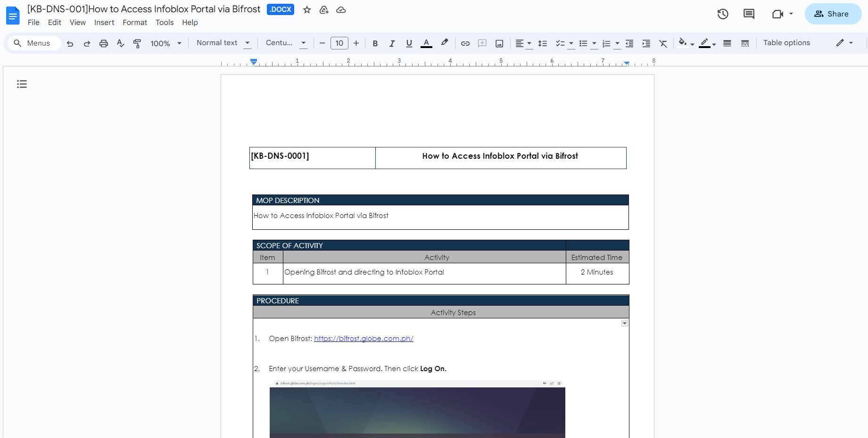Increase the paragraph indent

pyautogui.click(x=646, y=43)
